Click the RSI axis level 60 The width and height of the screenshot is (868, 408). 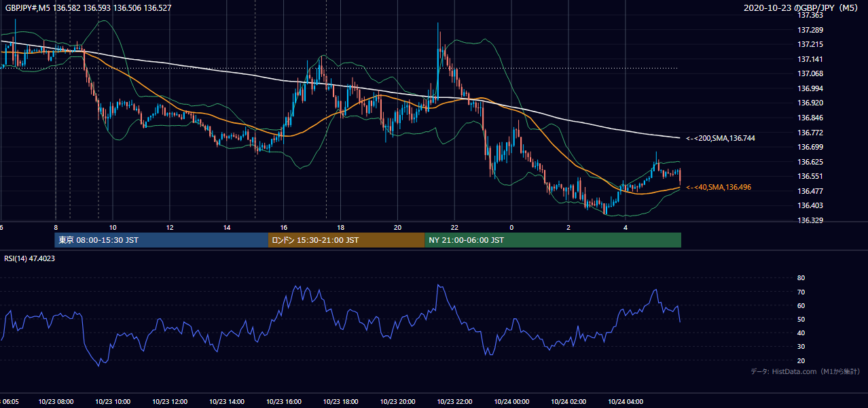(801, 305)
